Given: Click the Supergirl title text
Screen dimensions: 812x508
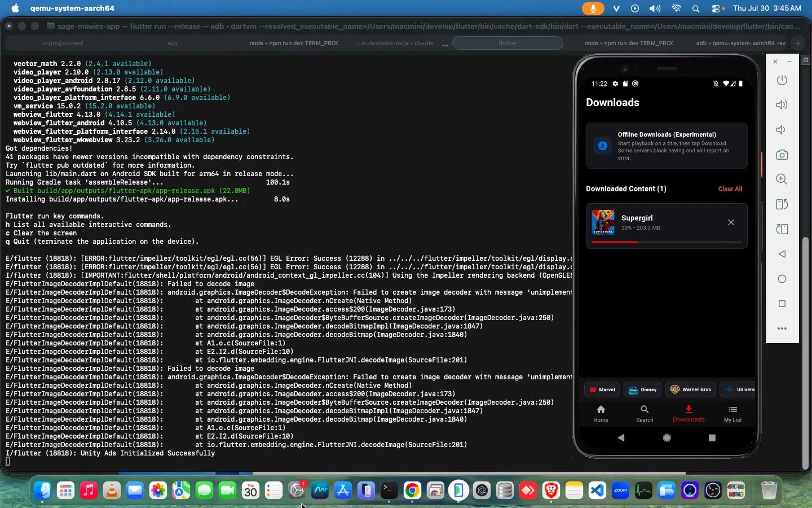Looking at the screenshot, I should tap(637, 218).
